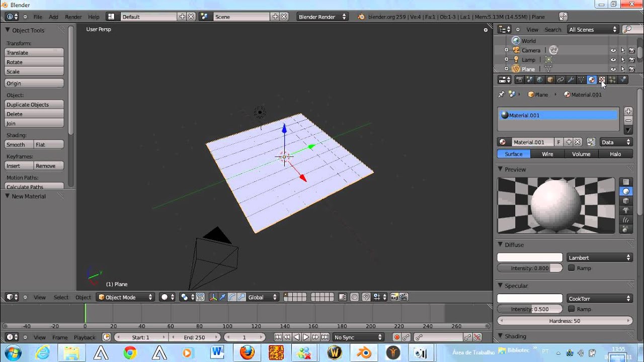Open the Global orientation dropdown
Image resolution: width=644 pixels, height=362 pixels.
point(263,297)
